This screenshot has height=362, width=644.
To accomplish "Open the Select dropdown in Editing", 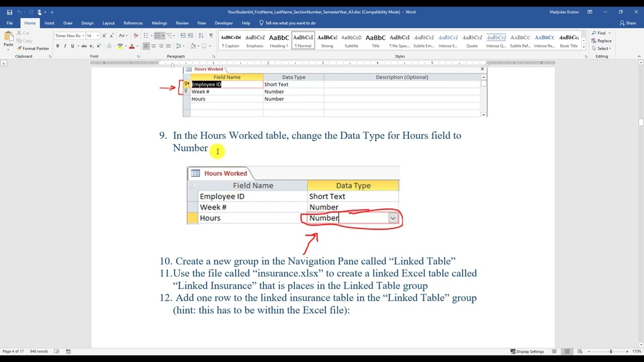I will coord(602,48).
